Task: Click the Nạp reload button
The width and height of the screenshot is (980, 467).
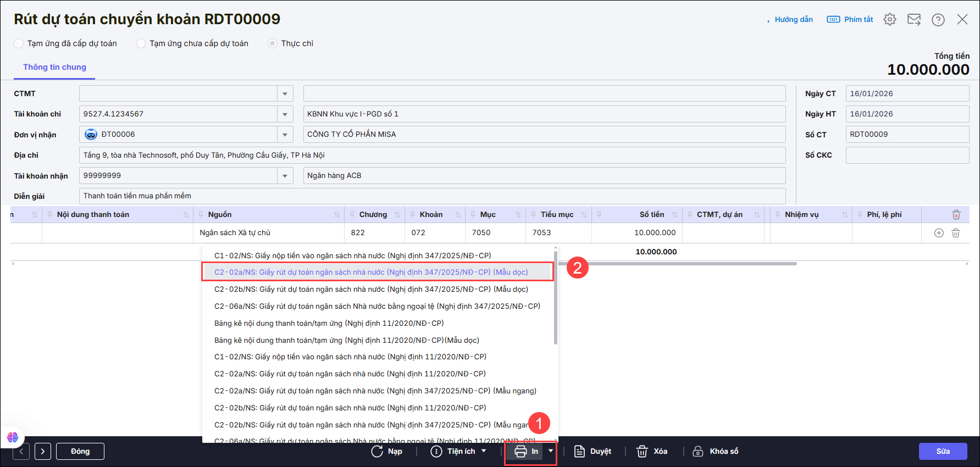Action: tap(387, 452)
